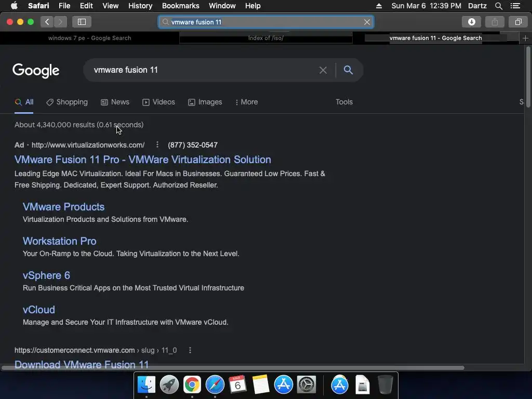Click the Dartz user name in menu bar
Viewport: 532px width, 399px height.
[477, 6]
